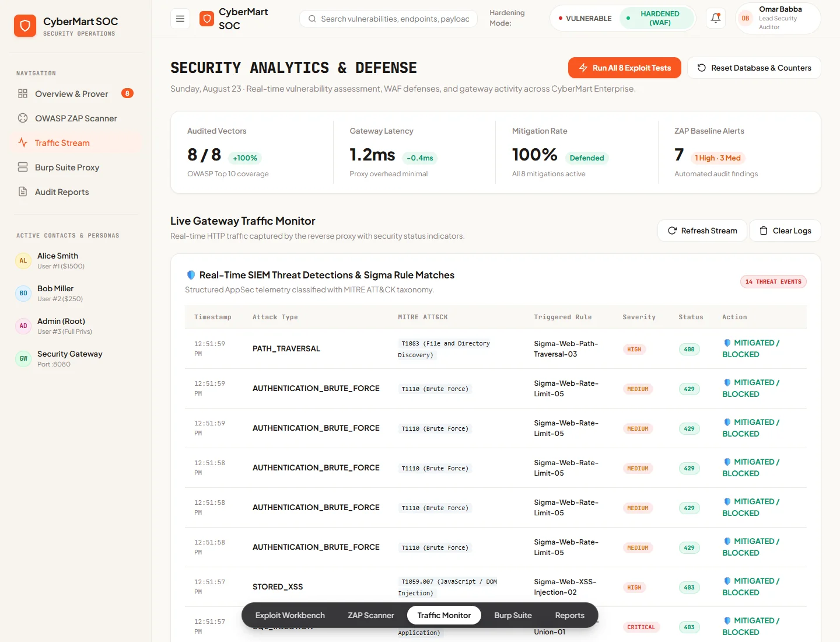This screenshot has width=840, height=642.
Task: Click Refresh Stream button
Action: [702, 231]
